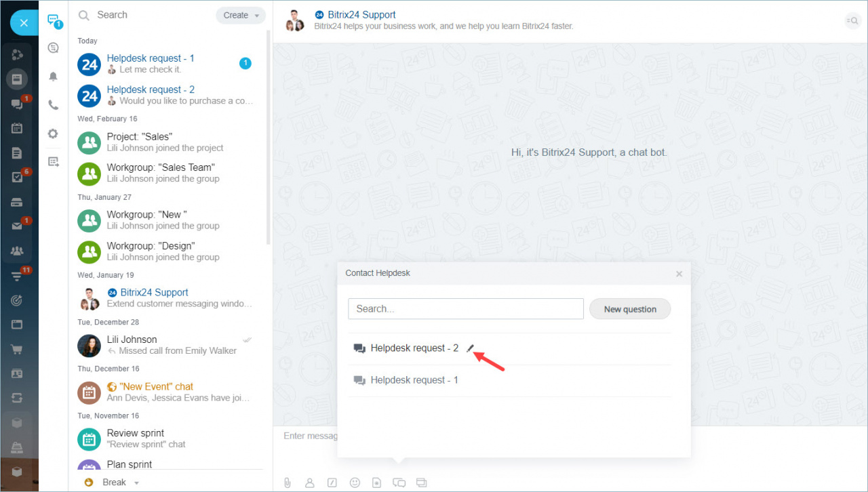The height and width of the screenshot is (492, 868).
Task: Click the chat list scrollbar
Action: 269,136
